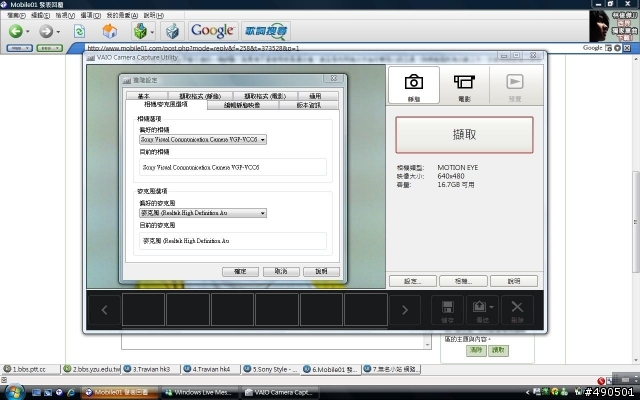This screenshot has height=400, width=640.
Task: Click the green recycle box toolbar icon
Action: pos(140,31)
